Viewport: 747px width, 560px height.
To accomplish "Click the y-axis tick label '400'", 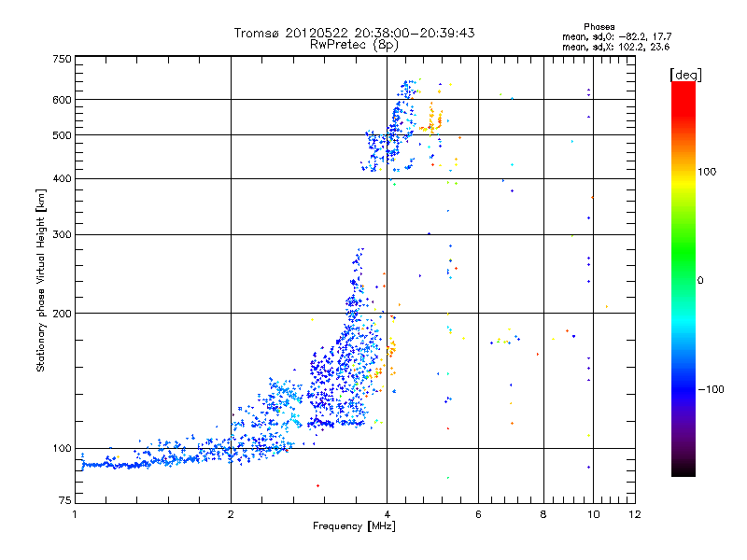I will [x=62, y=179].
